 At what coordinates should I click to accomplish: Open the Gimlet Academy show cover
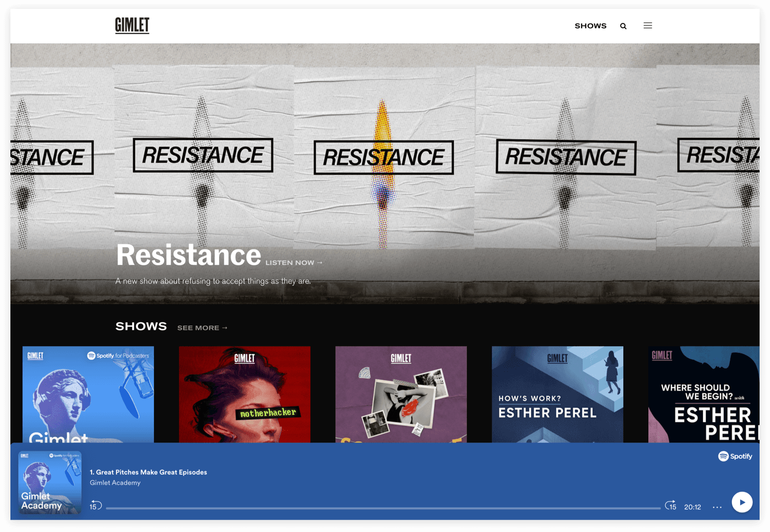pyautogui.click(x=88, y=394)
